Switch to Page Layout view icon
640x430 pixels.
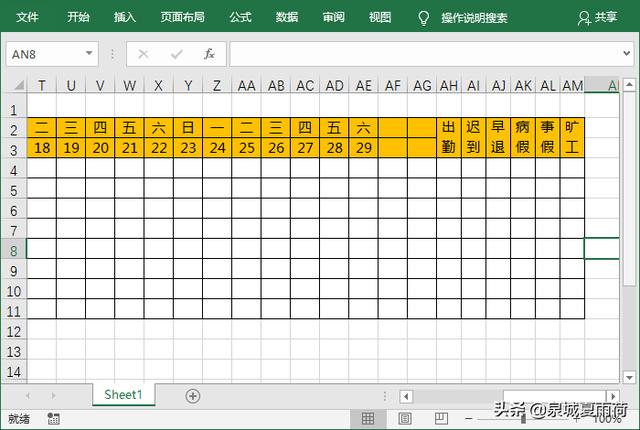pyautogui.click(x=405, y=418)
